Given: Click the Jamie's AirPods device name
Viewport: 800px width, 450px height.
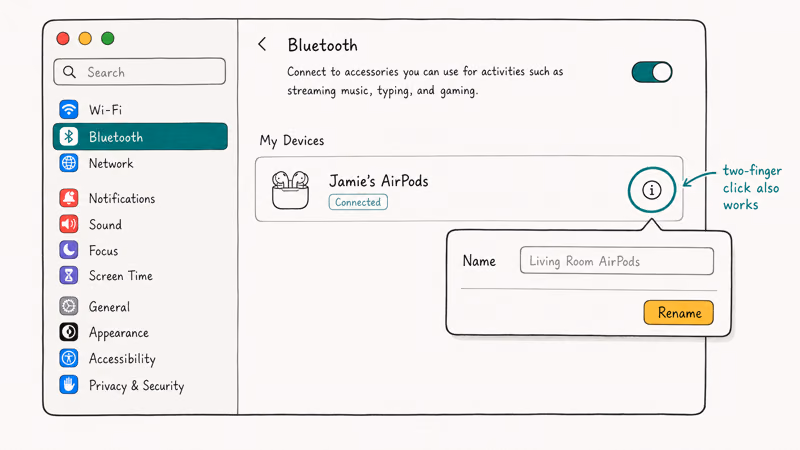Looking at the screenshot, I should click(379, 181).
